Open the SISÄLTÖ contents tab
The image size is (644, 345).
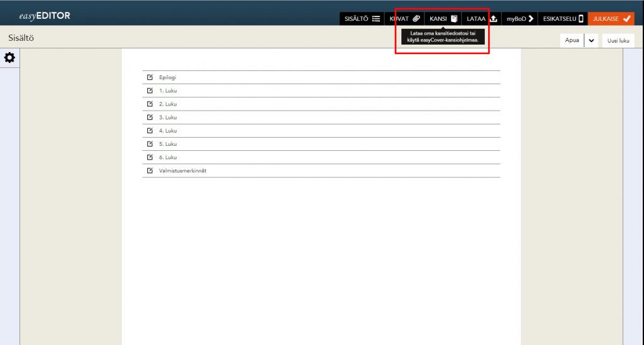click(x=362, y=19)
